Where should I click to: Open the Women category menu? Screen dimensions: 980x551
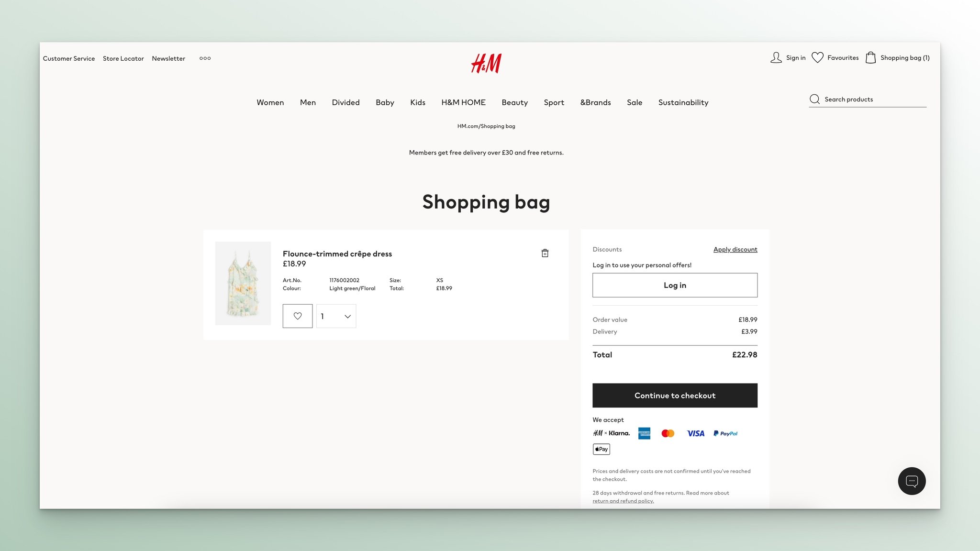(270, 102)
